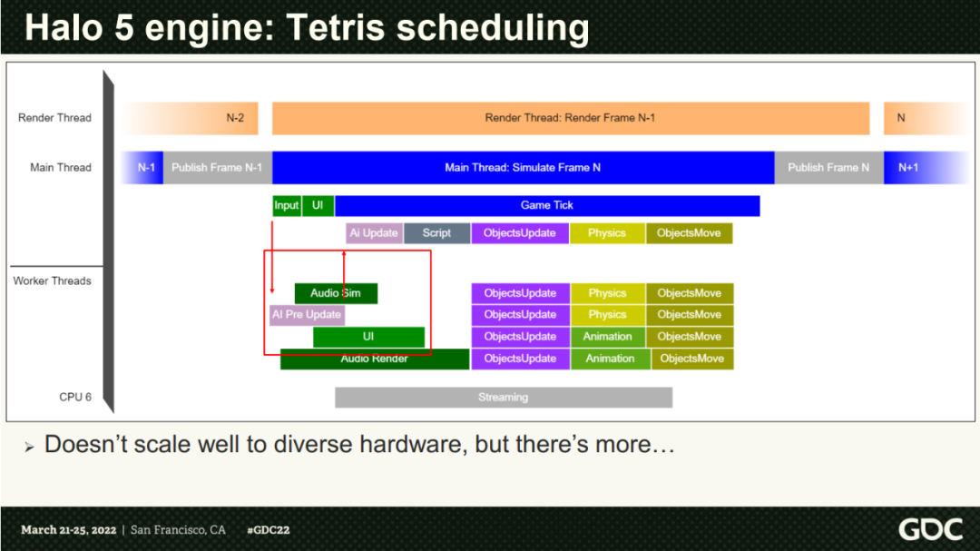Select the 'San Francisco, CA' footer text
This screenshot has width=980, height=551.
pyautogui.click(x=178, y=530)
